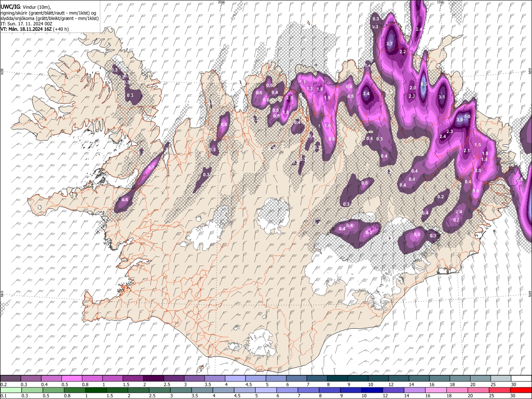Viewport: 532px width, 399px height.
Task: Pick the darkest green swatch at 1 in the lower legend row
Action: pyautogui.click(x=96, y=390)
